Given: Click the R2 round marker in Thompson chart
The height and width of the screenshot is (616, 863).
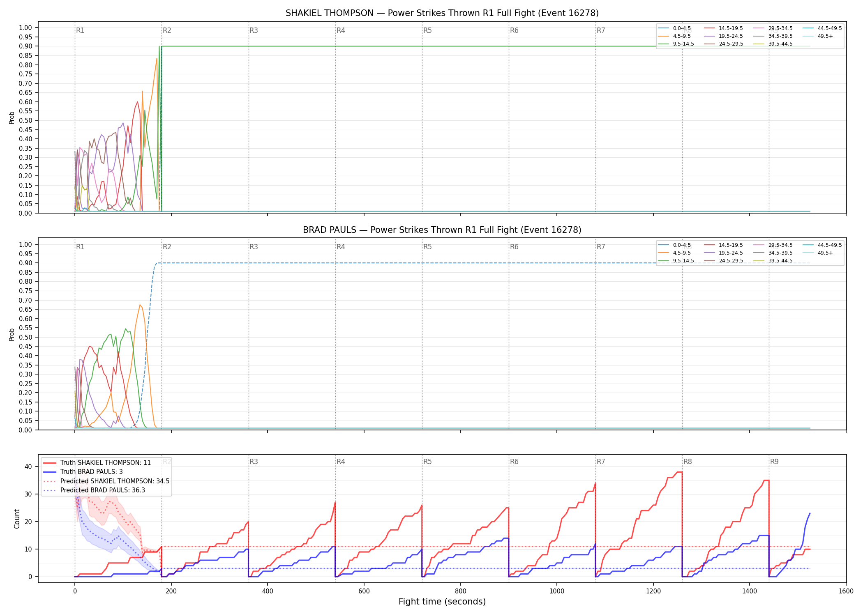Looking at the screenshot, I should (167, 30).
